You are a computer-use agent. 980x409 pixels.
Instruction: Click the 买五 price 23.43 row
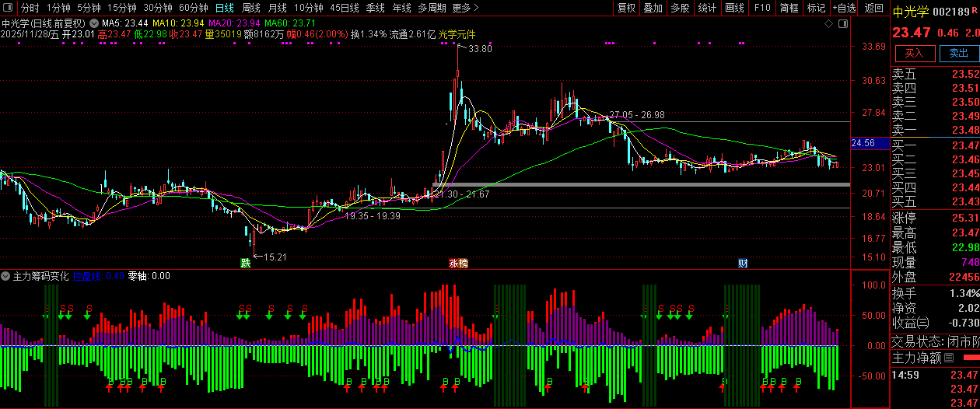click(935, 201)
